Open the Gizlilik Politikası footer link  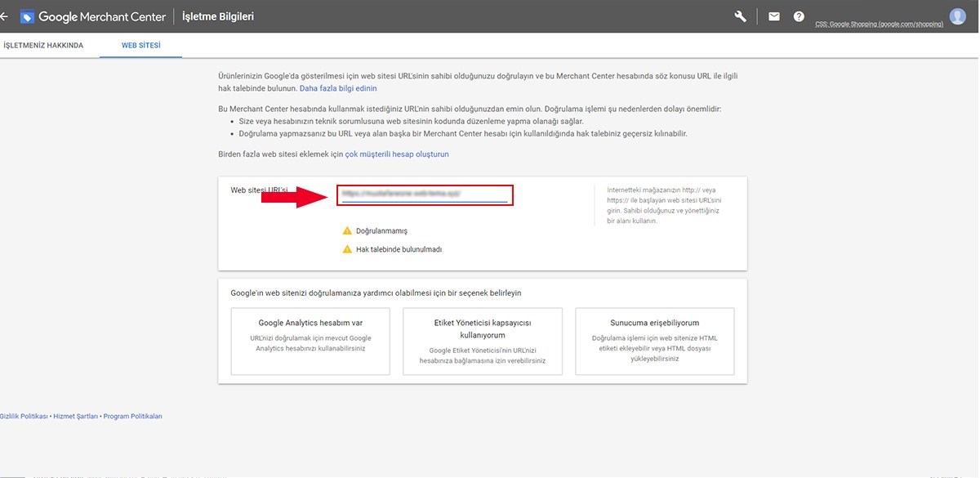[x=24, y=417]
